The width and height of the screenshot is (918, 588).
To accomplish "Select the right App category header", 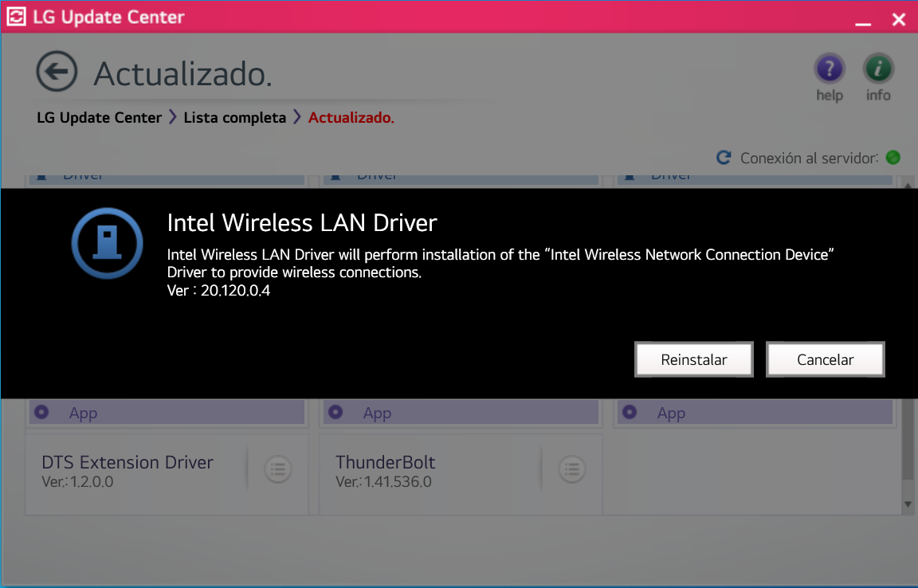I will pos(755,412).
